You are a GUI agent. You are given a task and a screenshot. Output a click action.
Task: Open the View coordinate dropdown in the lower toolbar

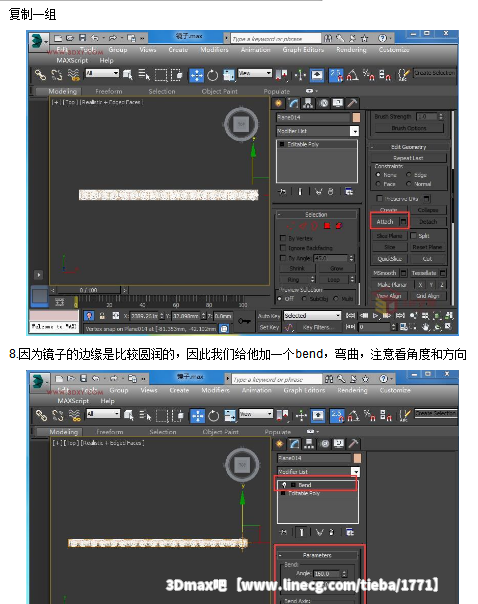[x=256, y=414]
